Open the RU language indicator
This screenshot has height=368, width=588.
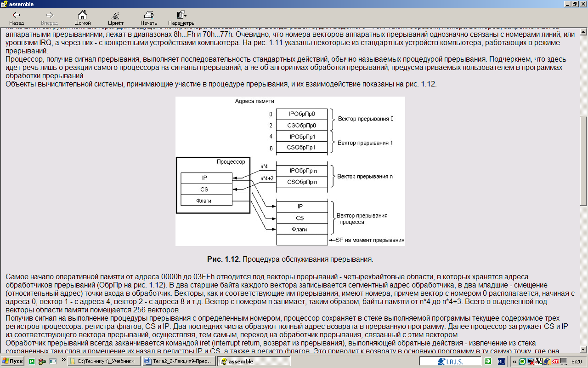click(x=502, y=362)
